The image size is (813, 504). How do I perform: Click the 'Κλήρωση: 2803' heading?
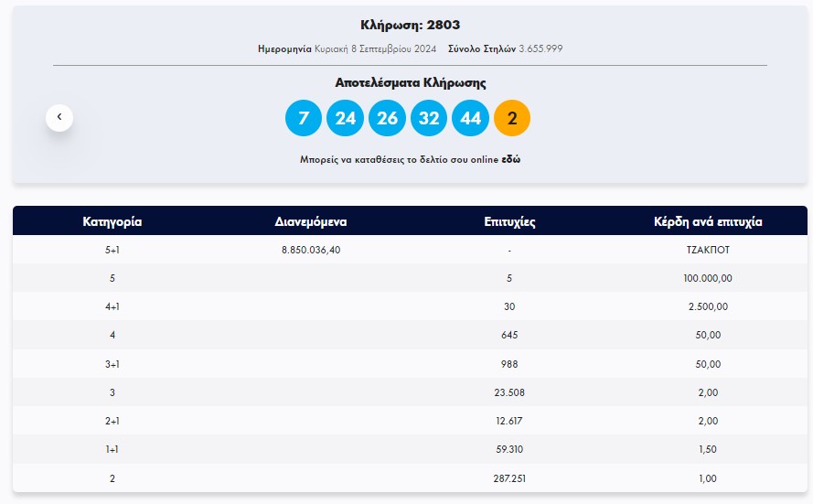(x=410, y=25)
